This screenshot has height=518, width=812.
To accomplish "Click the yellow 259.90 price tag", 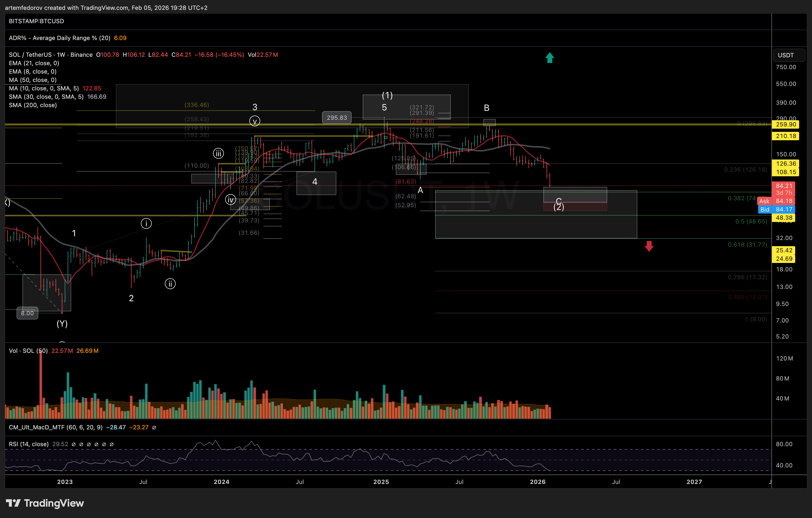I will click(x=786, y=124).
